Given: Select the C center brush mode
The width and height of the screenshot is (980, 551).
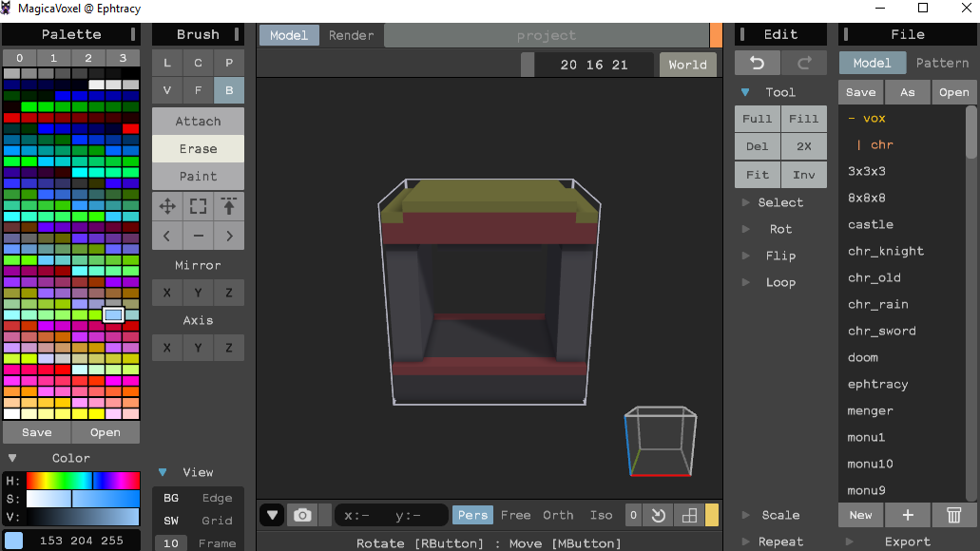Looking at the screenshot, I should tap(198, 63).
